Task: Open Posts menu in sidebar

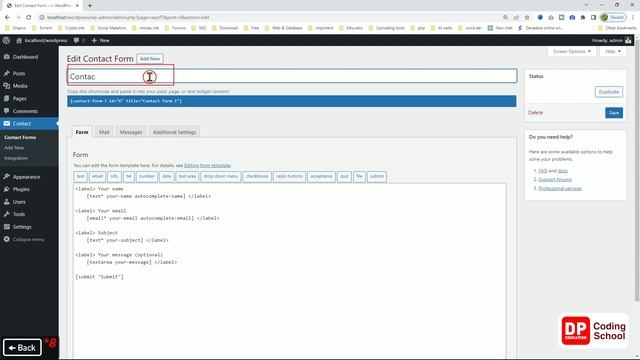Action: coord(19,73)
